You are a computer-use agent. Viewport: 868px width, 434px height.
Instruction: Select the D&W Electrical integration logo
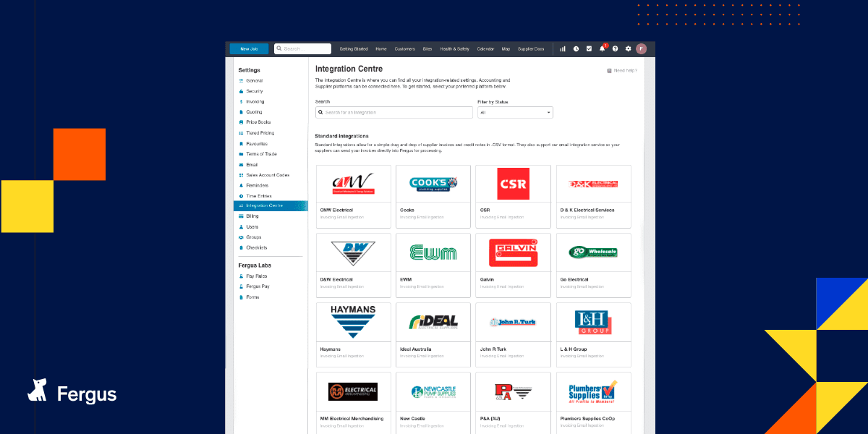click(353, 253)
